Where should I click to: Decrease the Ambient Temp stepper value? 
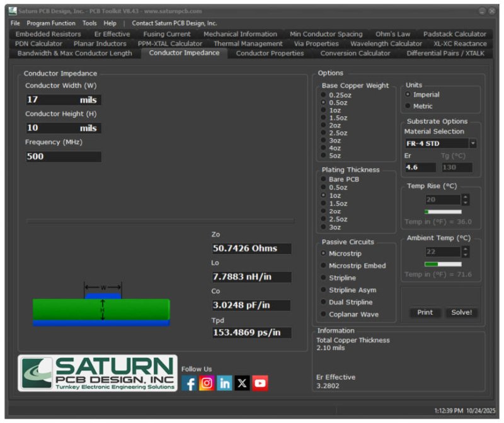(466, 255)
